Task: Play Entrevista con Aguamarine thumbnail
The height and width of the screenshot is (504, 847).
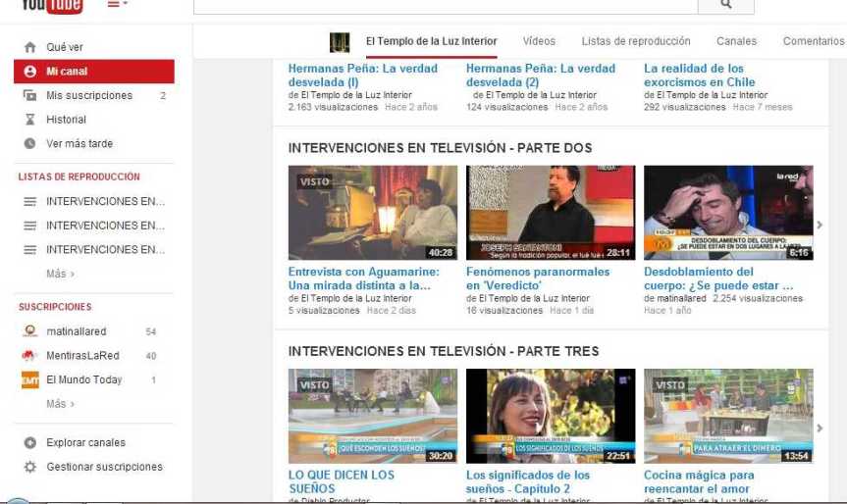Action: [x=373, y=213]
